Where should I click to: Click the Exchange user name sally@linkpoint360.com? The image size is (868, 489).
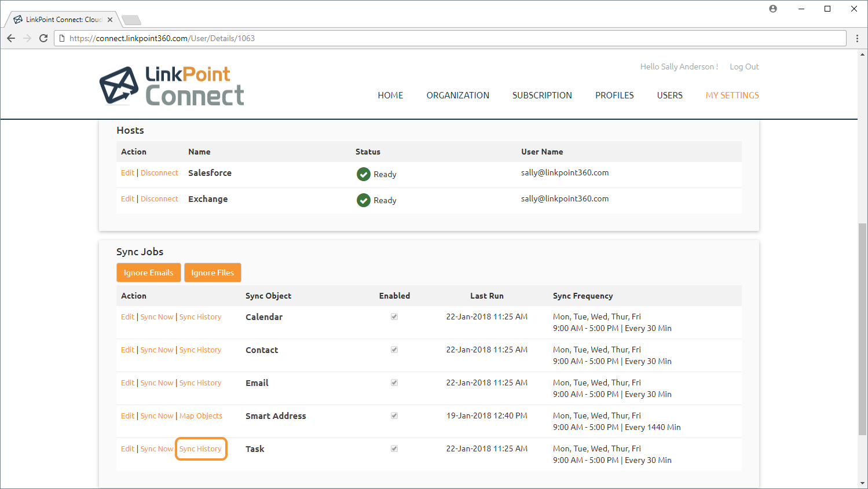pos(565,198)
